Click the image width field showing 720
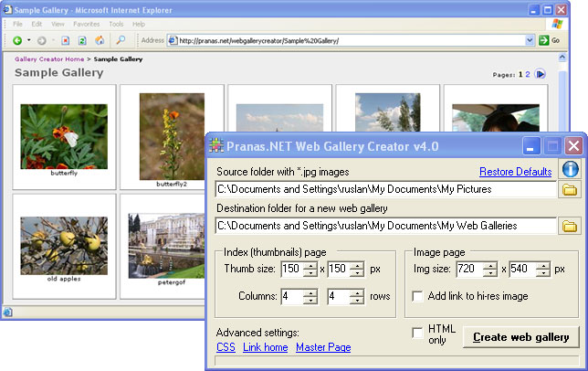The image size is (588, 371). [470, 269]
